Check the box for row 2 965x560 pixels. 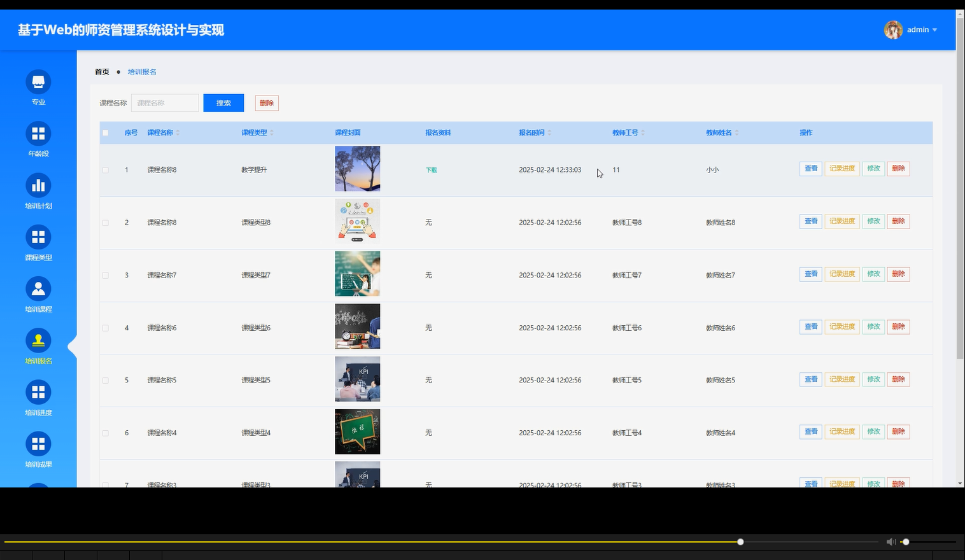pyautogui.click(x=106, y=223)
